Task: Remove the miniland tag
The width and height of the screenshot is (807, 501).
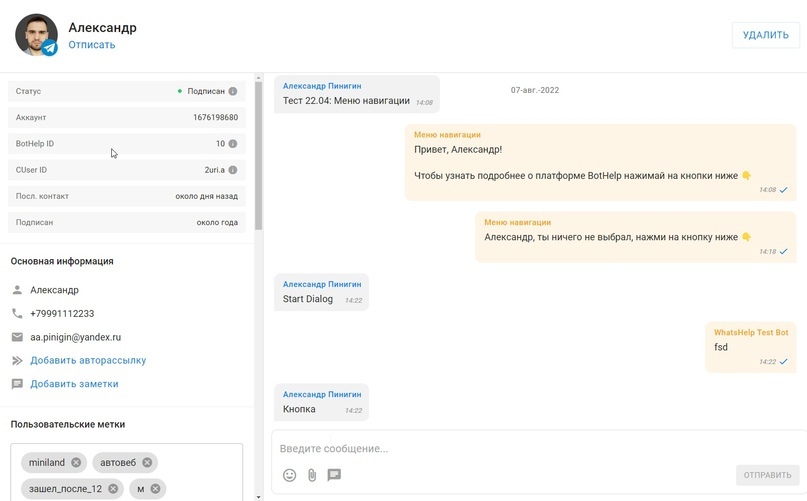Action: (77, 463)
